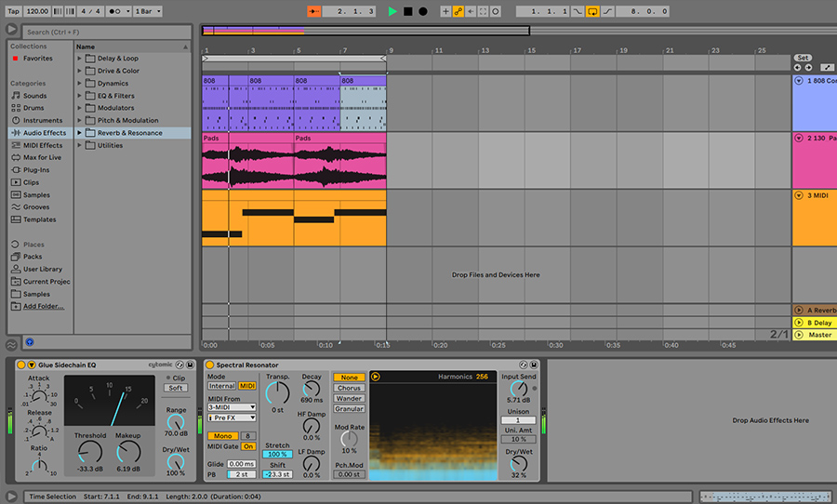
Task: Select the Max for Live category
Action: click(x=42, y=157)
